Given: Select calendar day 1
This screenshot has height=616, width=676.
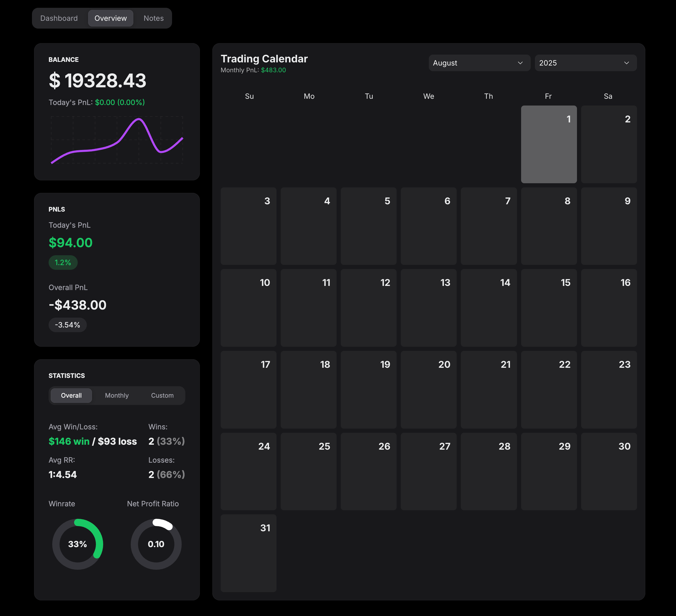Looking at the screenshot, I should [549, 144].
